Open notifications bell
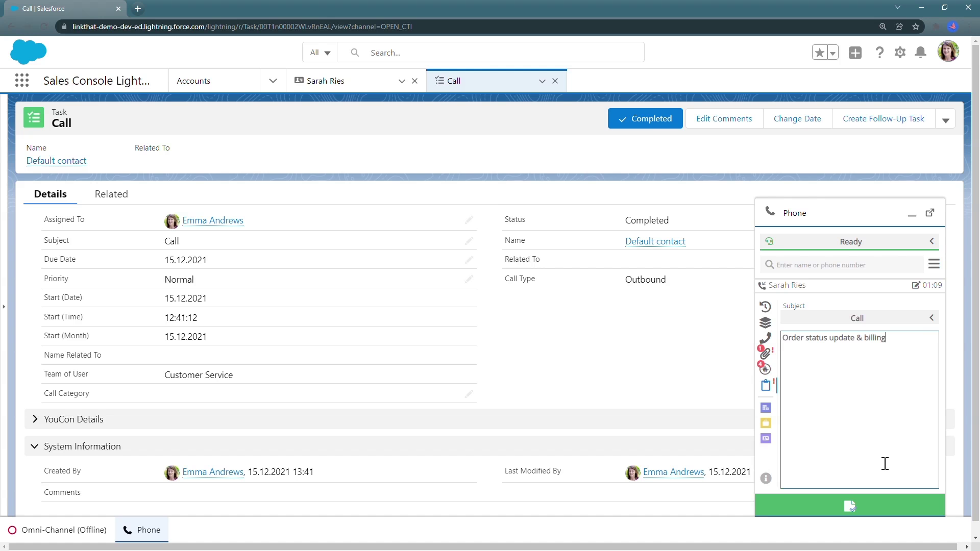Image resolution: width=980 pixels, height=551 pixels. (921, 53)
